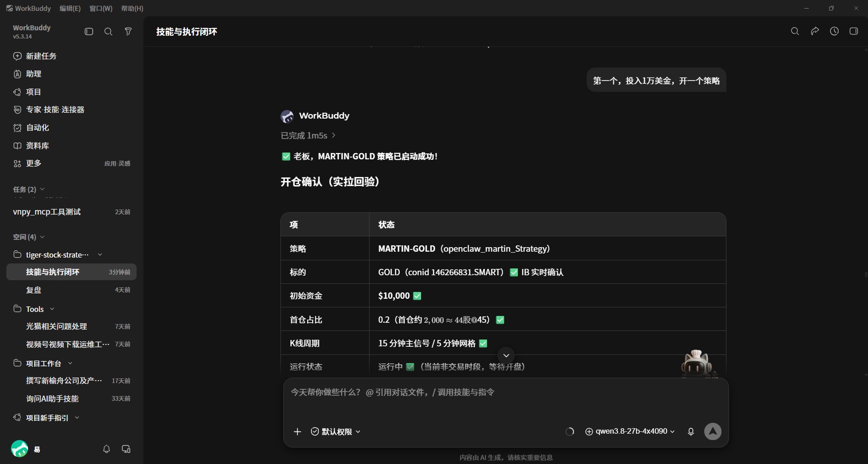
Task: Click the floating robot mascot
Action: point(698,364)
